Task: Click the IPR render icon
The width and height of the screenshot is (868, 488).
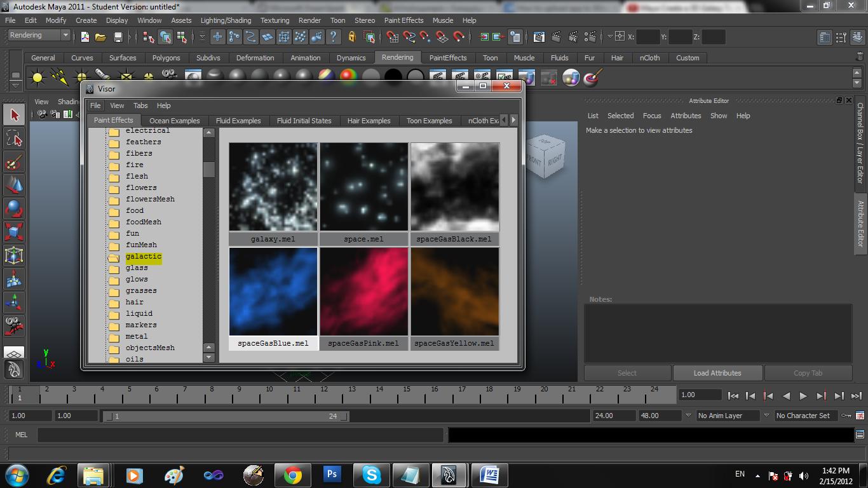Action: (573, 37)
